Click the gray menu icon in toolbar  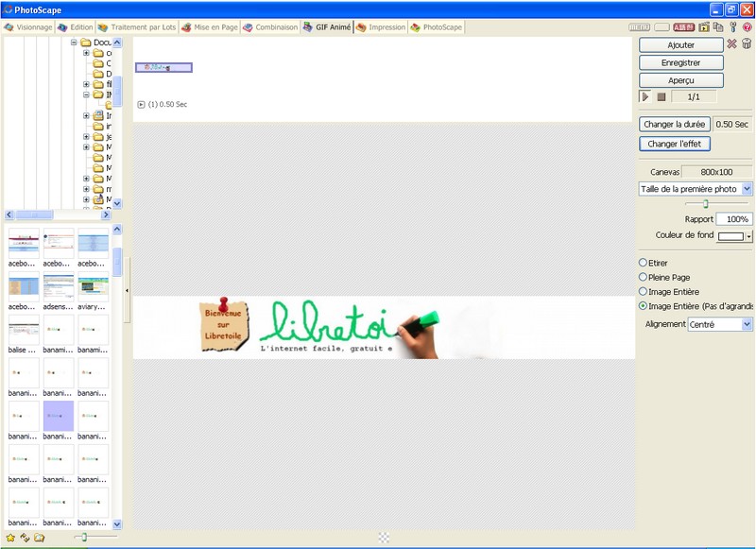[639, 27]
